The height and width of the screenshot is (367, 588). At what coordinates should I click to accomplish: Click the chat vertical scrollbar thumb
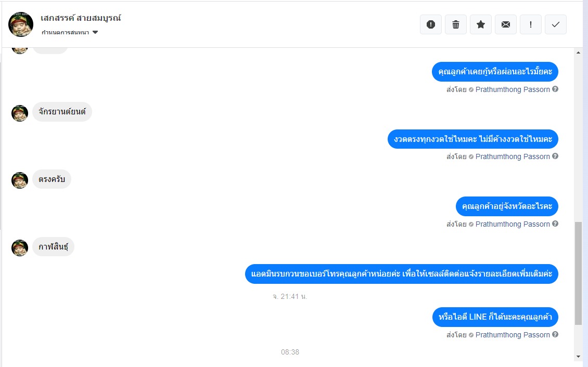click(x=579, y=273)
